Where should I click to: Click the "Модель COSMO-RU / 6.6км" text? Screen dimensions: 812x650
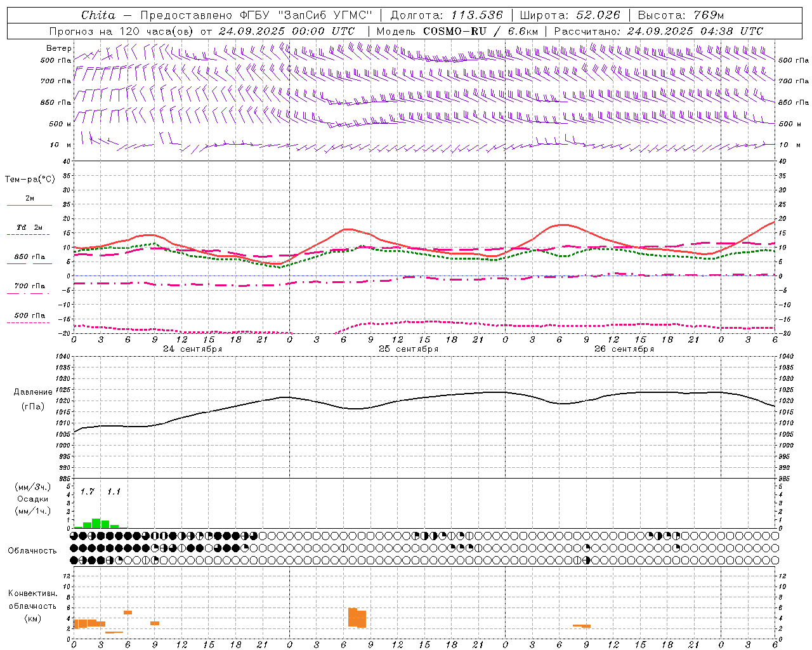[457, 31]
